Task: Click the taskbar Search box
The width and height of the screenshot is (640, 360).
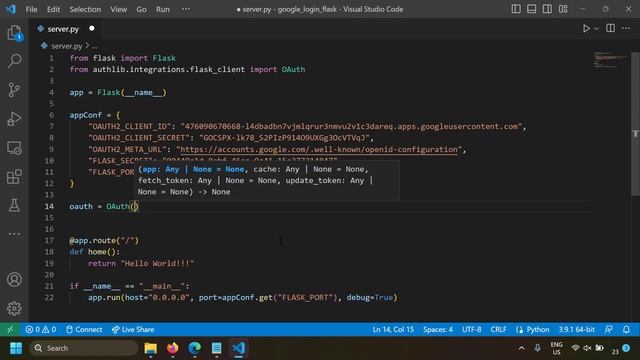Action: point(84,348)
